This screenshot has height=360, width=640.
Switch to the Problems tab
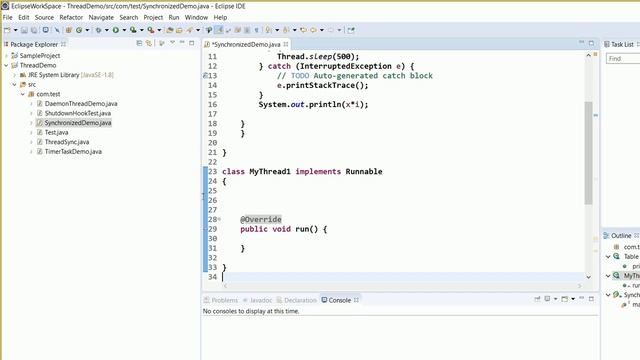tap(221, 300)
